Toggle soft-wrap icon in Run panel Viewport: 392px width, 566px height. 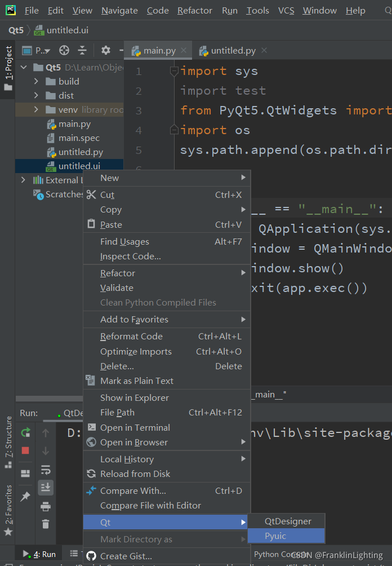coord(46,469)
